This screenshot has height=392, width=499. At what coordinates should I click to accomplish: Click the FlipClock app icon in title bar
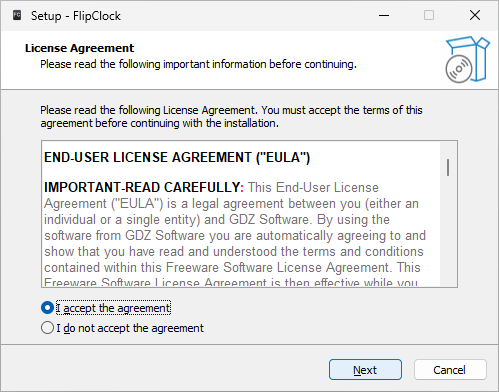pos(17,15)
